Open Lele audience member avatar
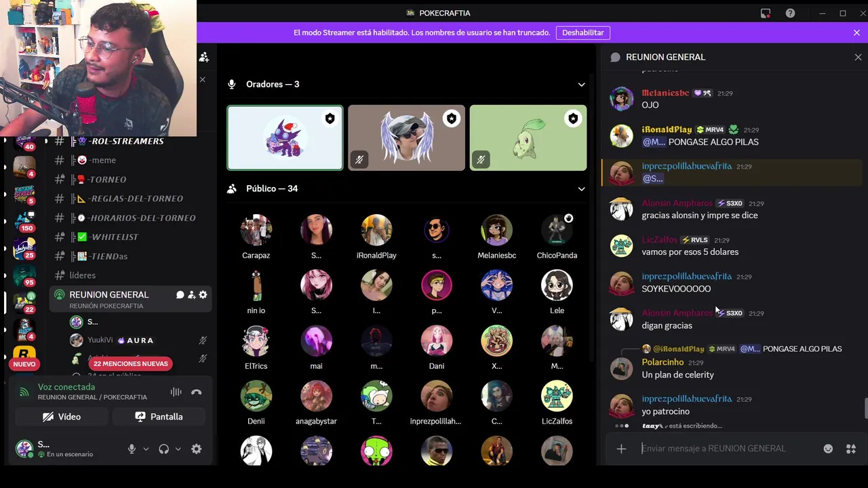 pyautogui.click(x=557, y=285)
